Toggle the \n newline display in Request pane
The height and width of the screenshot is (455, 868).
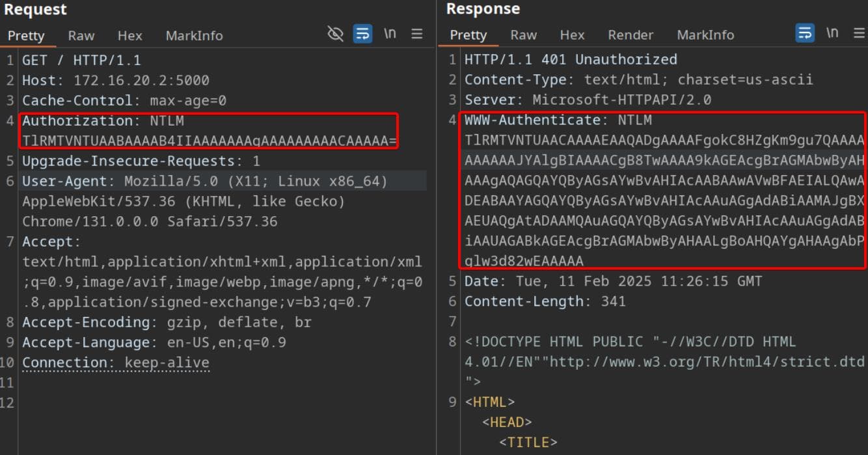click(390, 34)
